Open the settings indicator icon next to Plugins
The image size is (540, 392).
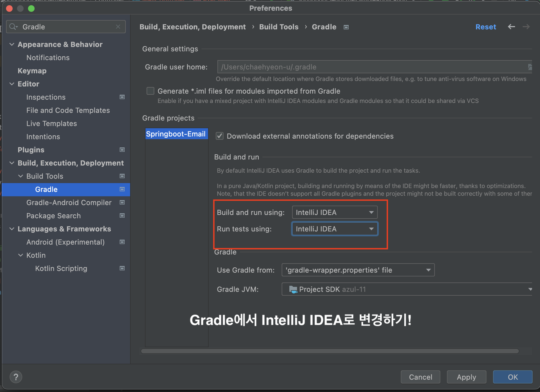tap(122, 150)
